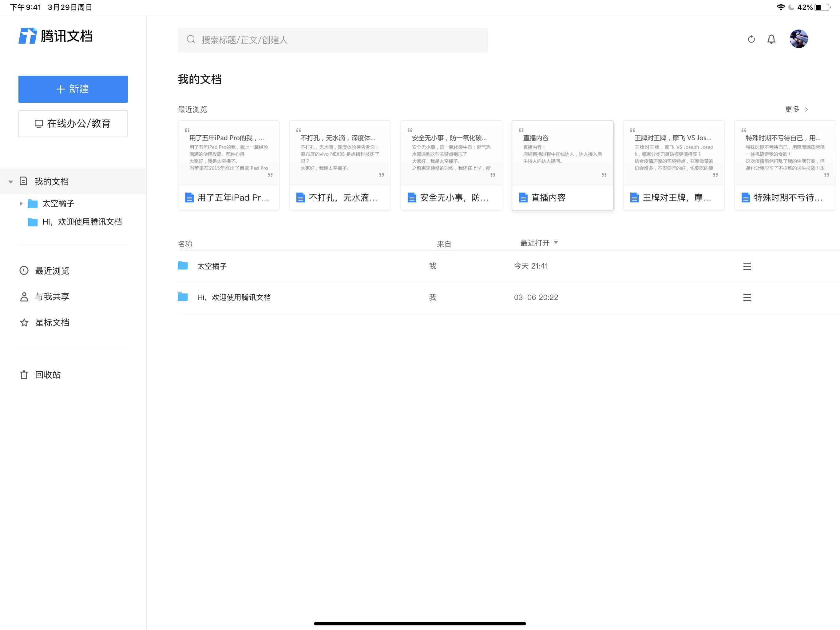Collapse the 我的文档 tree arrow
The image size is (840, 630).
click(x=11, y=181)
